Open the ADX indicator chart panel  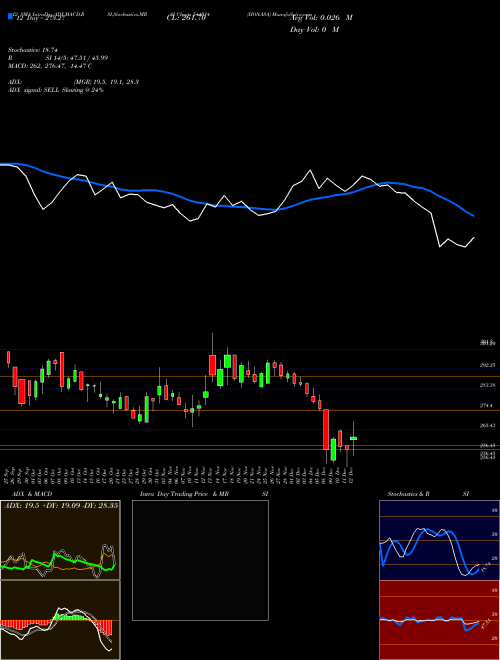coord(60,540)
